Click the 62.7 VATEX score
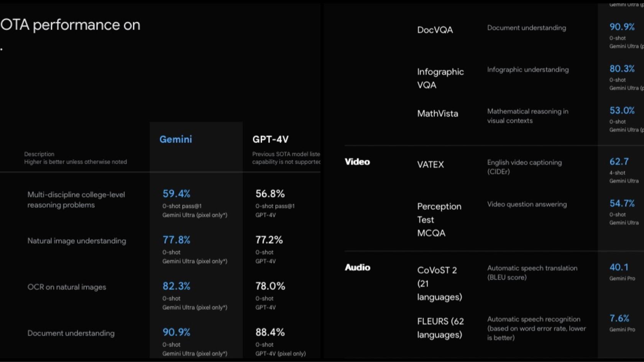The image size is (644, 362). (619, 161)
